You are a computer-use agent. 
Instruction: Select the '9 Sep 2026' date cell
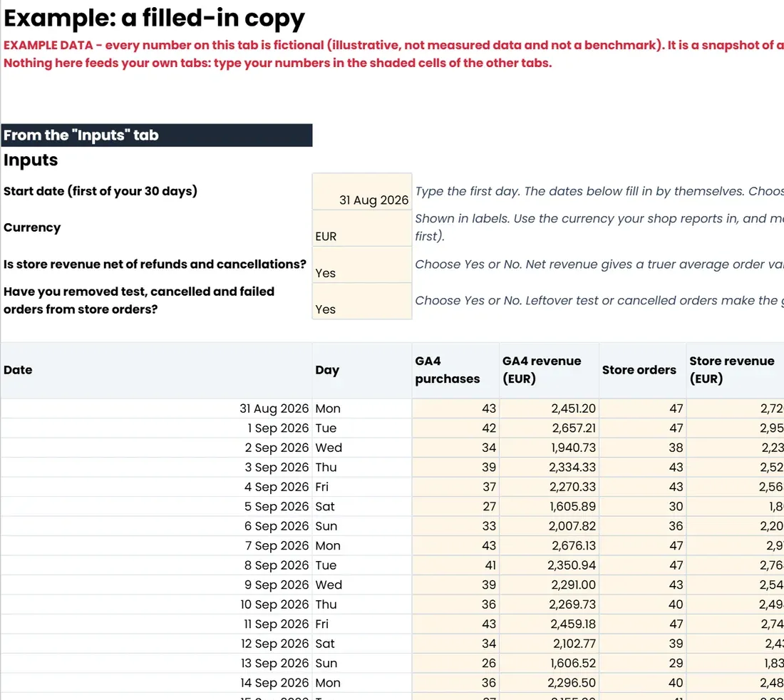coord(157,585)
